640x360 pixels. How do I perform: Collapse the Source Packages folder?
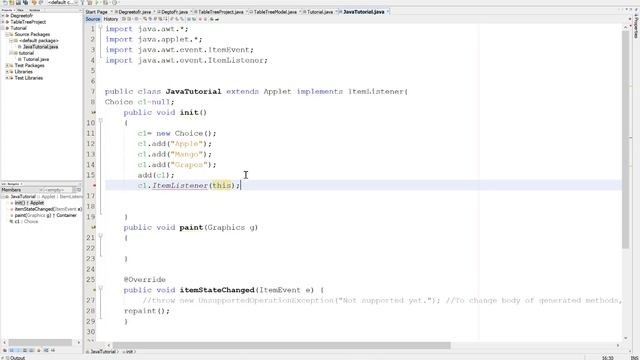pyautogui.click(x=7, y=34)
